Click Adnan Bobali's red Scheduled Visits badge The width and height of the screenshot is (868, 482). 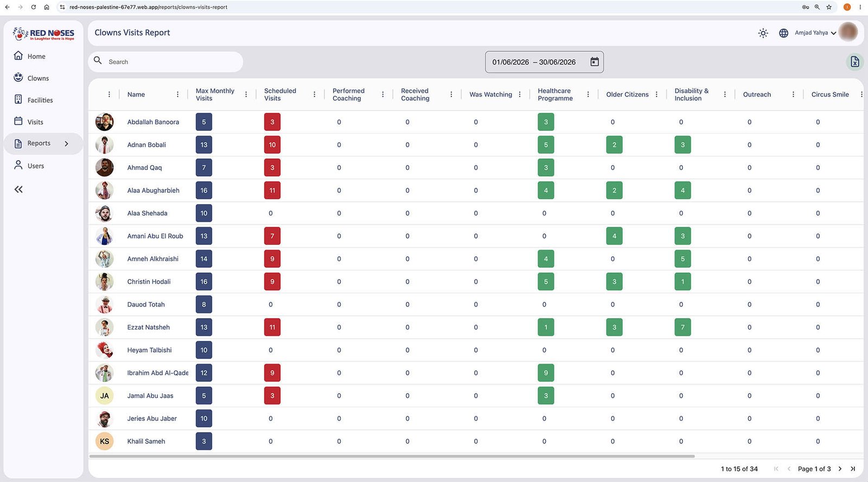pos(272,145)
